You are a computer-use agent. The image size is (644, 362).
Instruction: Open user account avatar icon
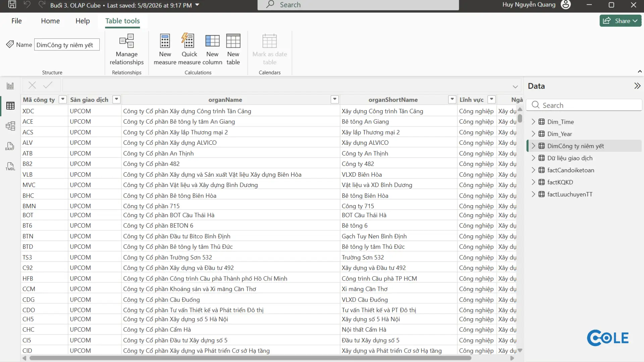coord(566,5)
